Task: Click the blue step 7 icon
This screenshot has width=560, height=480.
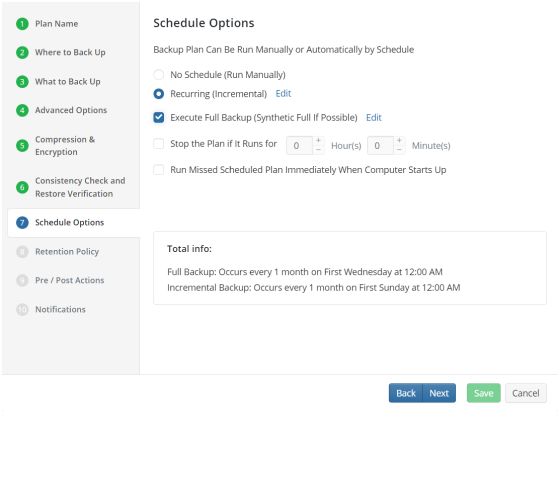Action: tap(22, 222)
